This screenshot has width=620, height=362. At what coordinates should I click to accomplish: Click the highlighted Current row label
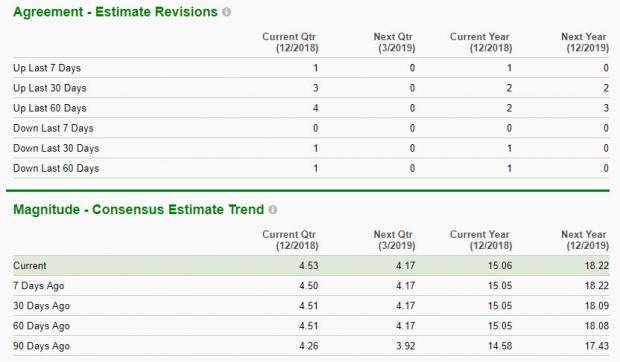[30, 266]
